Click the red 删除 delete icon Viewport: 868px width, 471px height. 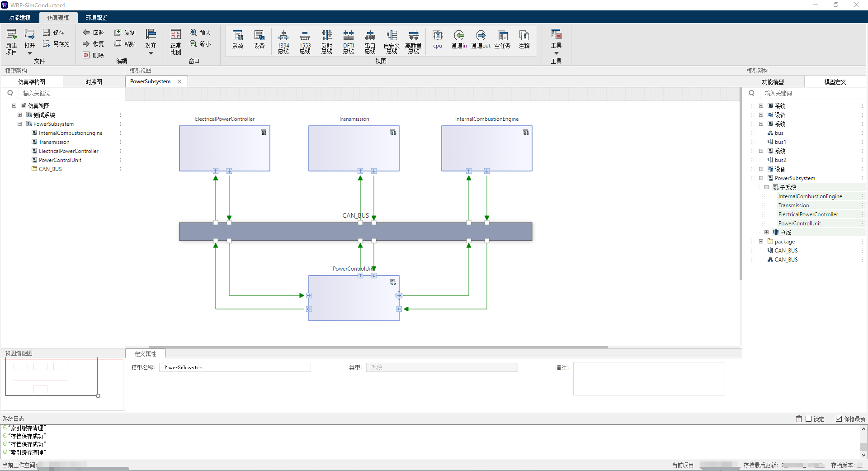tap(86, 55)
